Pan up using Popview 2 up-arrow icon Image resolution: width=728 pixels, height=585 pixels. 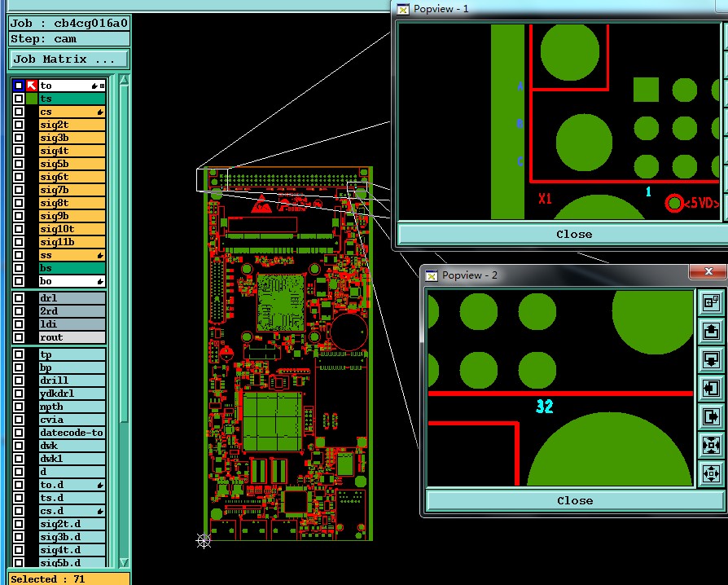pyautogui.click(x=711, y=332)
